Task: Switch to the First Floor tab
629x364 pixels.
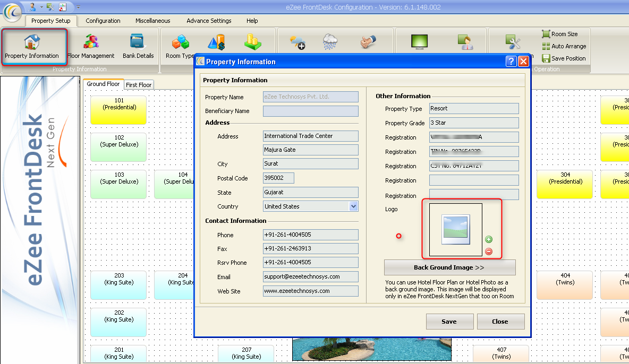Action: pyautogui.click(x=139, y=84)
